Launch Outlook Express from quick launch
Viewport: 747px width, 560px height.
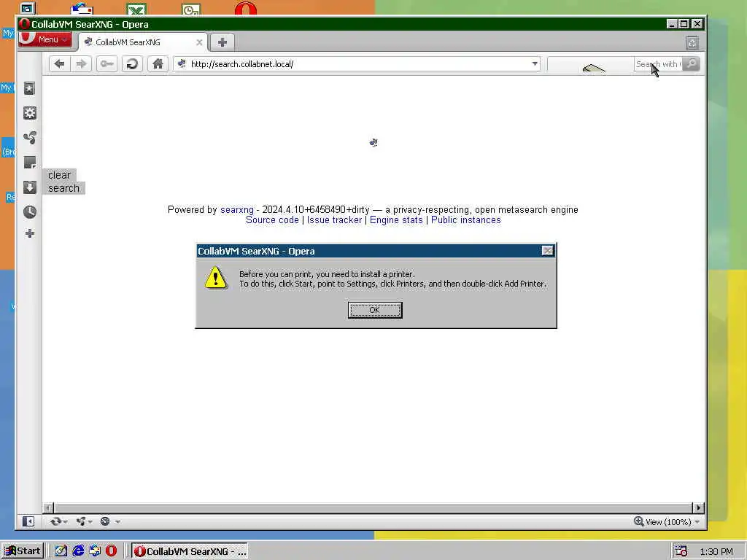click(95, 551)
